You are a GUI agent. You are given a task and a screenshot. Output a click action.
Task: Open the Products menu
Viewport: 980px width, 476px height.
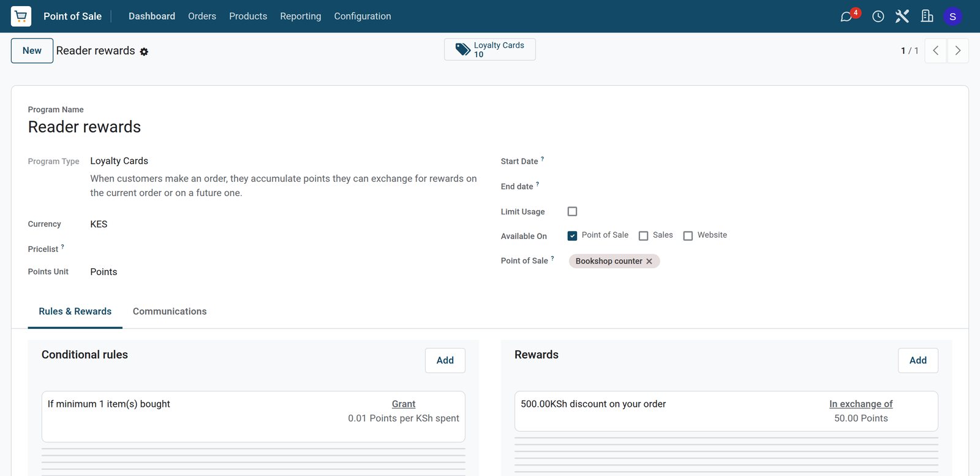[x=248, y=17]
